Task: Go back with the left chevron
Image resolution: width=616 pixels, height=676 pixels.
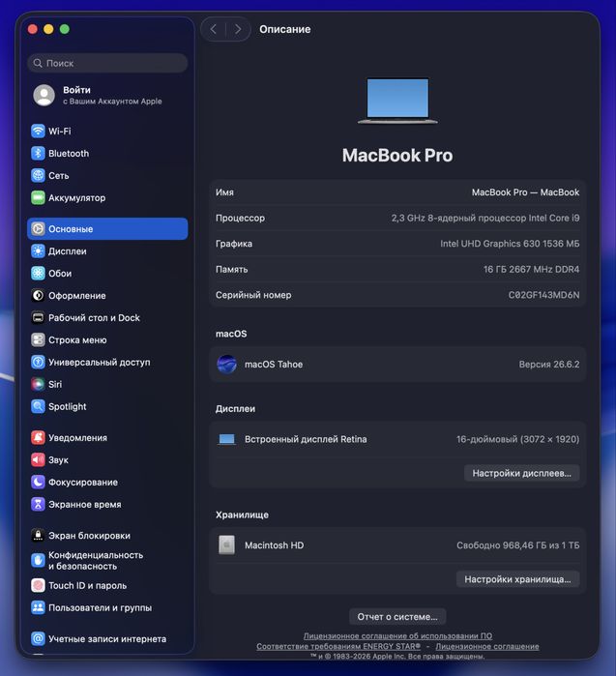Action: [214, 29]
